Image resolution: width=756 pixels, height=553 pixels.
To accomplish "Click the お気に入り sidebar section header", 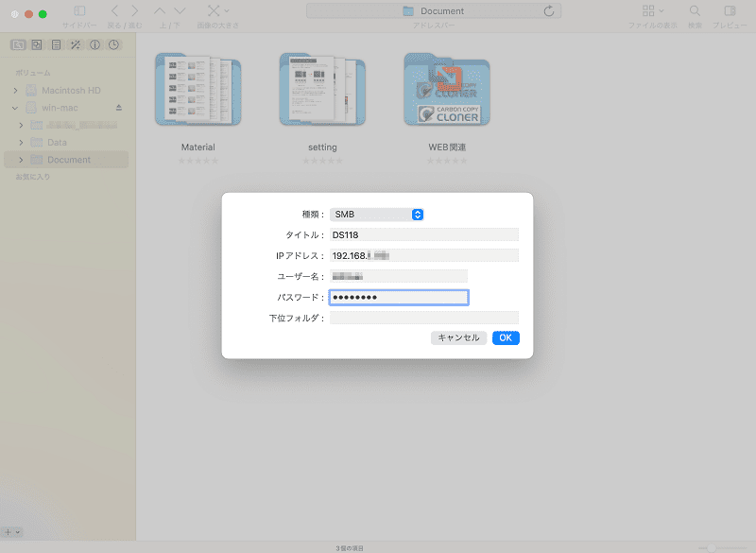I will click(x=33, y=177).
